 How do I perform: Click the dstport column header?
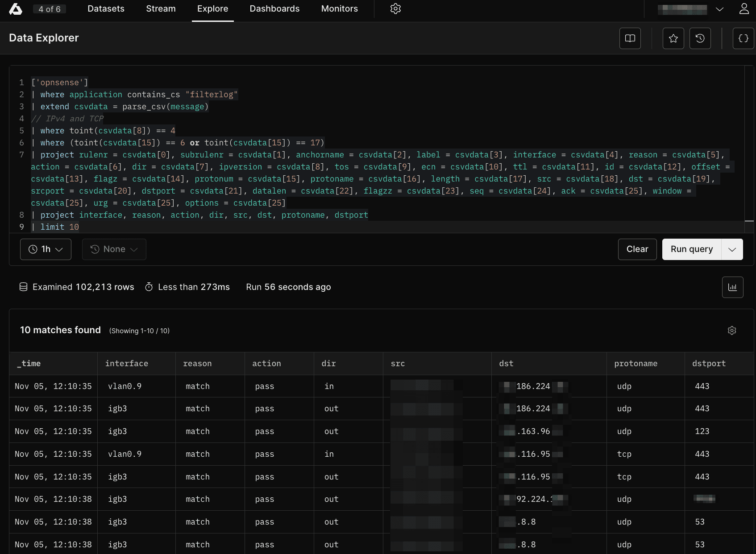[x=709, y=364]
